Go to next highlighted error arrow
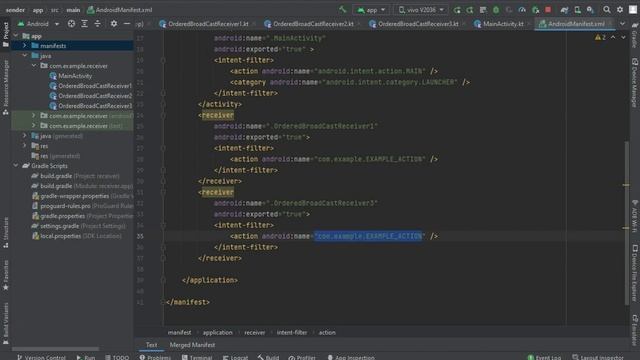 pyautogui.click(x=623, y=38)
